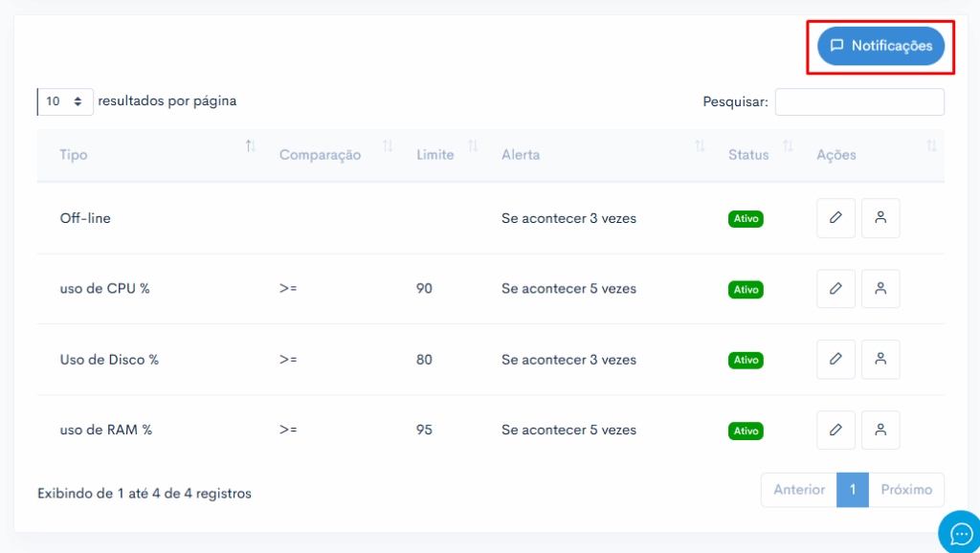980x553 pixels.
Task: Go to Próximo page
Action: 906,490
